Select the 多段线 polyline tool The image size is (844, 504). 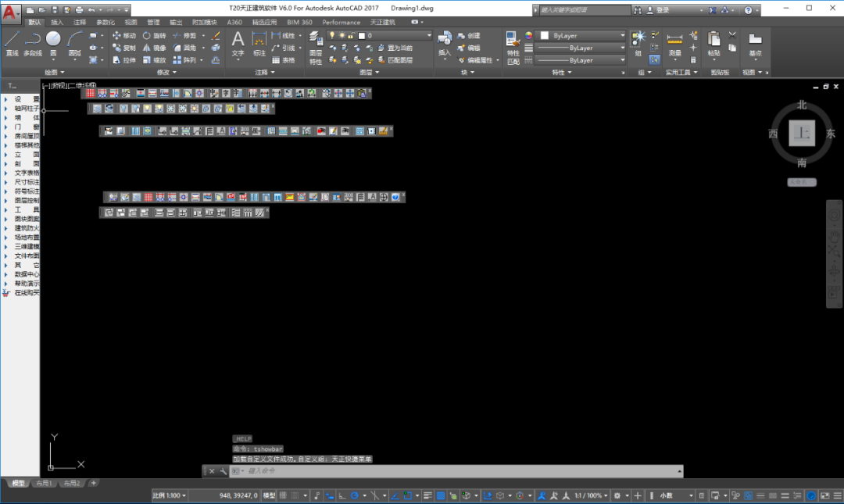[33, 44]
